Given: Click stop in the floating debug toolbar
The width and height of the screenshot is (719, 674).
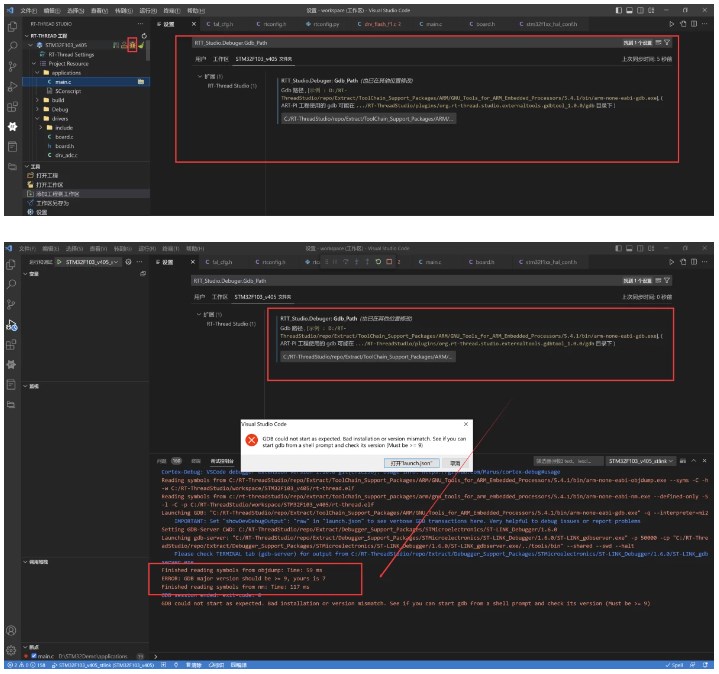Looking at the screenshot, I should [389, 262].
